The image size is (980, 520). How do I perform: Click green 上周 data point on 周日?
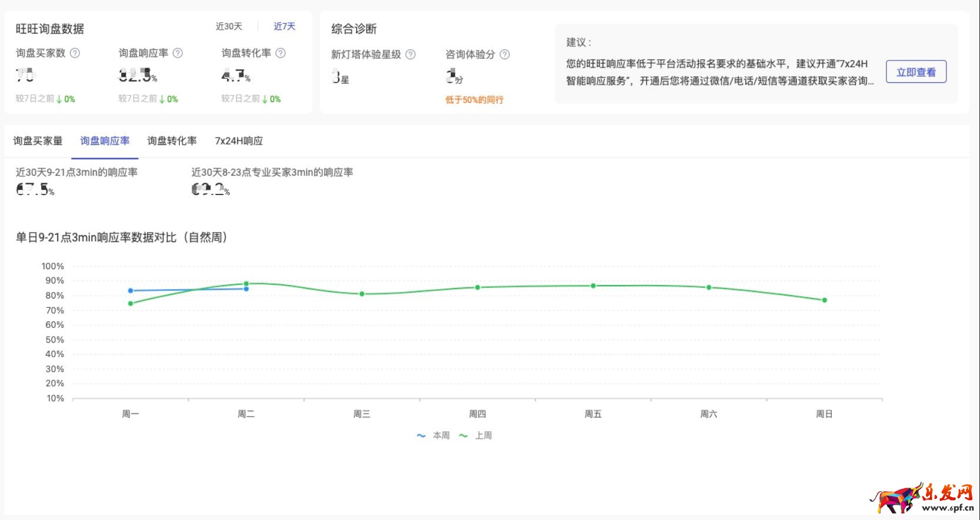click(824, 300)
